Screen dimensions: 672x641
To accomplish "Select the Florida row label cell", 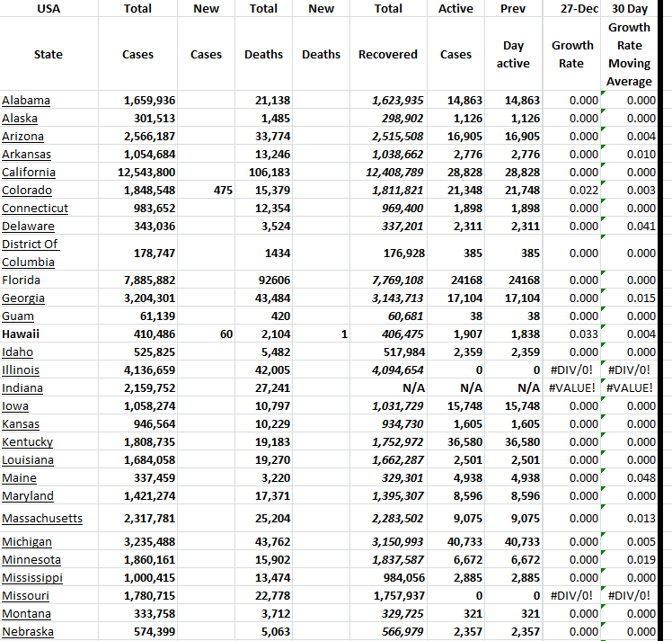I will pyautogui.click(x=49, y=280).
